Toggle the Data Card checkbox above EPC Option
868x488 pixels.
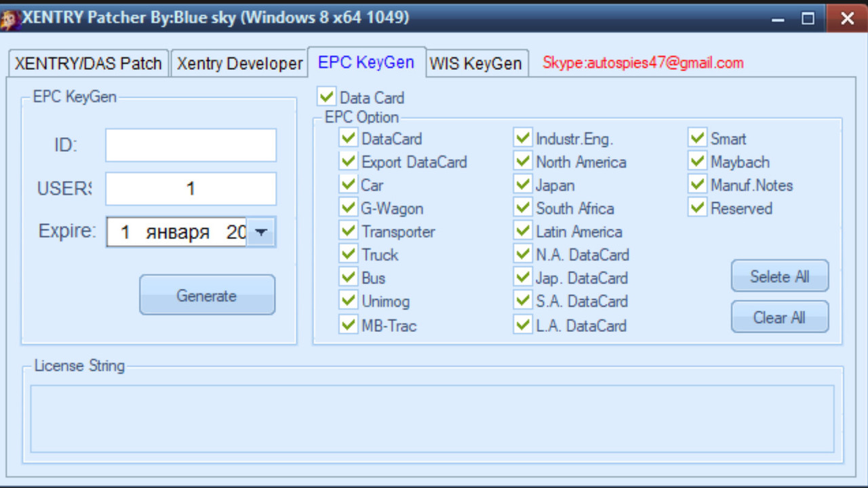327,96
